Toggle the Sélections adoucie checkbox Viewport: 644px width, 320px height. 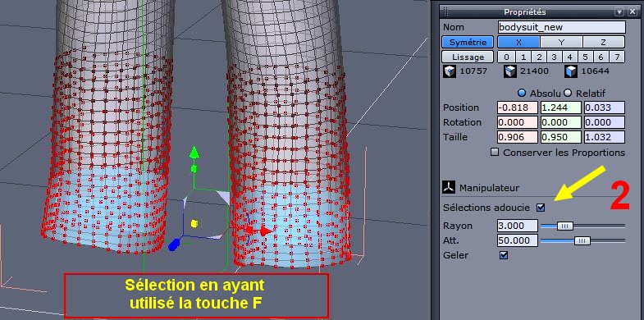[x=541, y=208]
